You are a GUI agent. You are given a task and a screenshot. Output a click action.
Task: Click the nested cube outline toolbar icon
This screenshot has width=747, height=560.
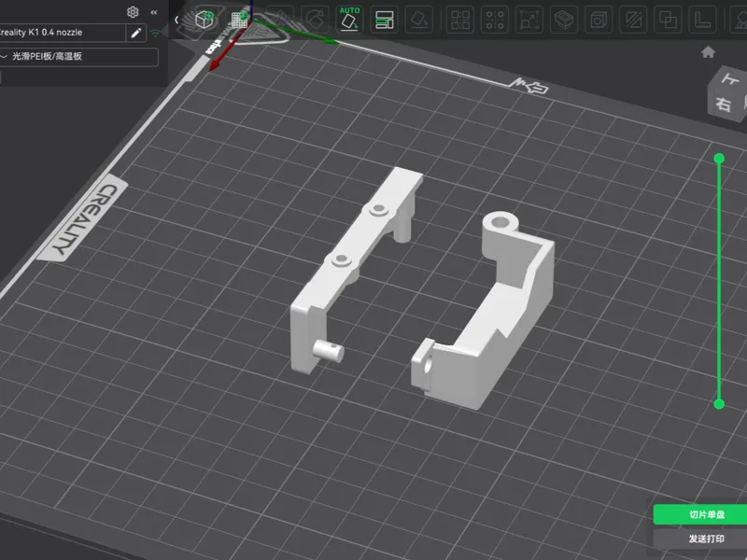[x=599, y=20]
